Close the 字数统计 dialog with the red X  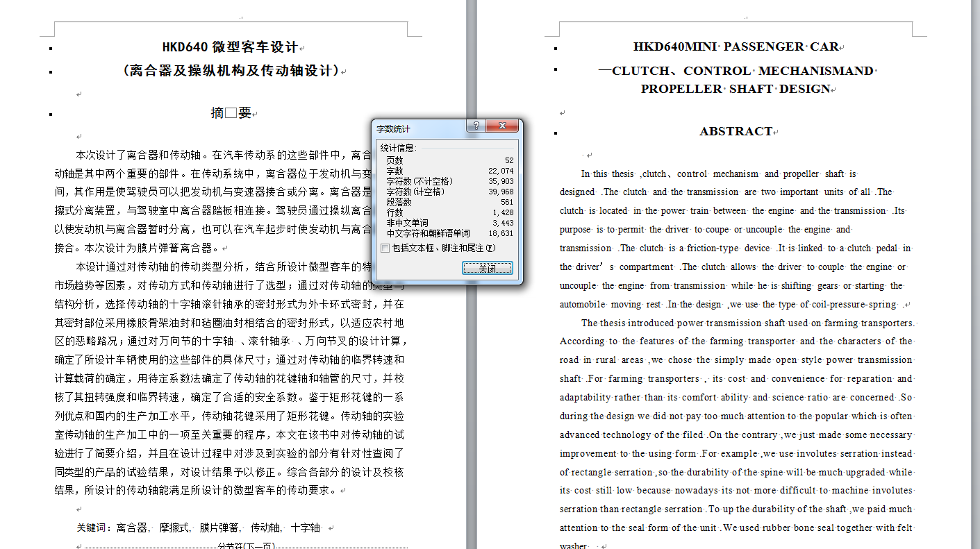click(x=502, y=126)
